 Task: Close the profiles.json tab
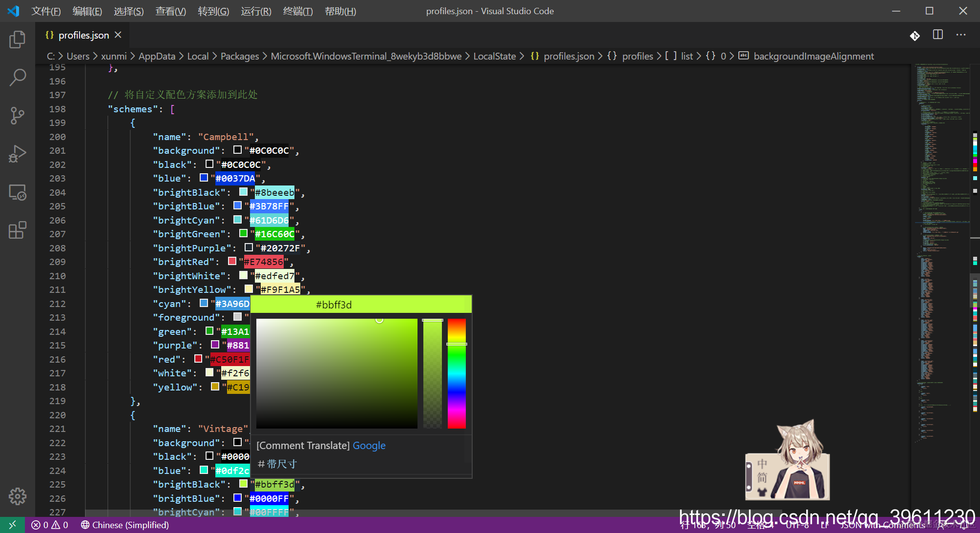pyautogui.click(x=118, y=35)
